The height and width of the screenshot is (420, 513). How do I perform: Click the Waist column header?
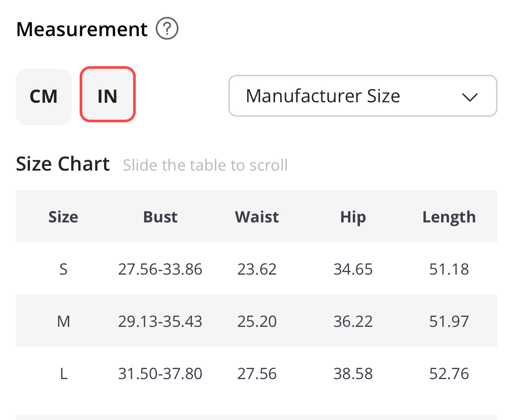(257, 217)
